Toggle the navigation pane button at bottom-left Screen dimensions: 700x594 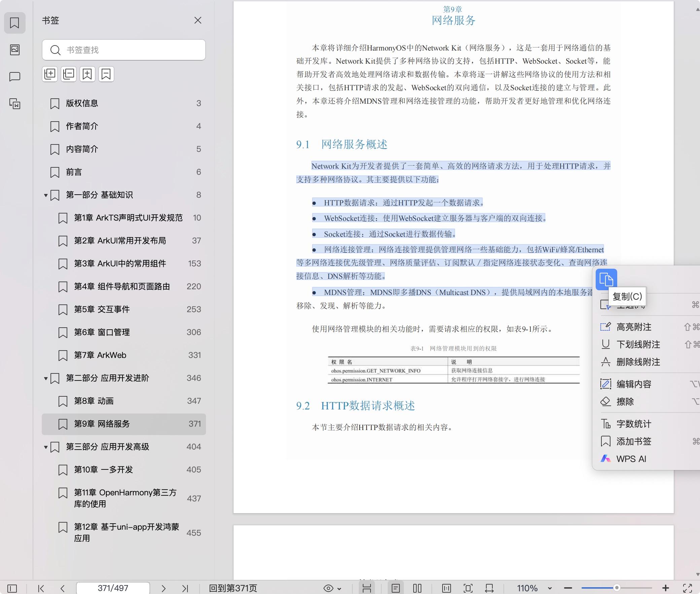coord(12,588)
